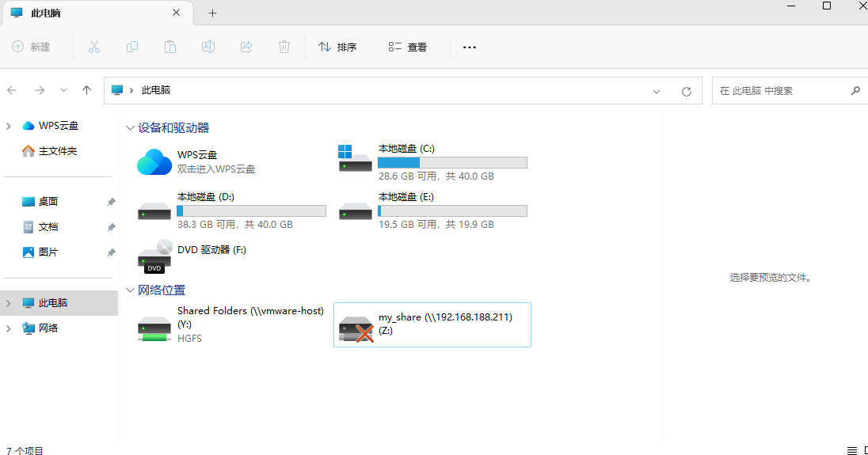Click the E: drive usage bar
The width and height of the screenshot is (868, 455).
click(452, 210)
